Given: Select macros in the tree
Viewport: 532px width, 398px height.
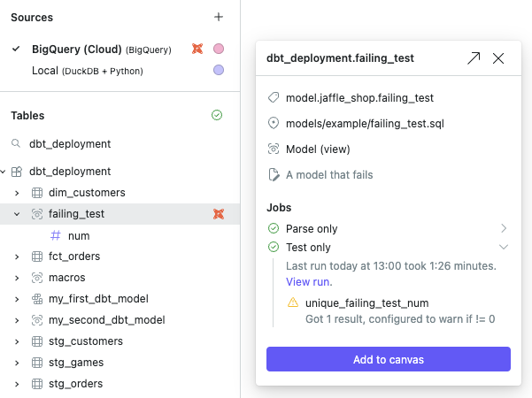Looking at the screenshot, I should [x=67, y=278].
